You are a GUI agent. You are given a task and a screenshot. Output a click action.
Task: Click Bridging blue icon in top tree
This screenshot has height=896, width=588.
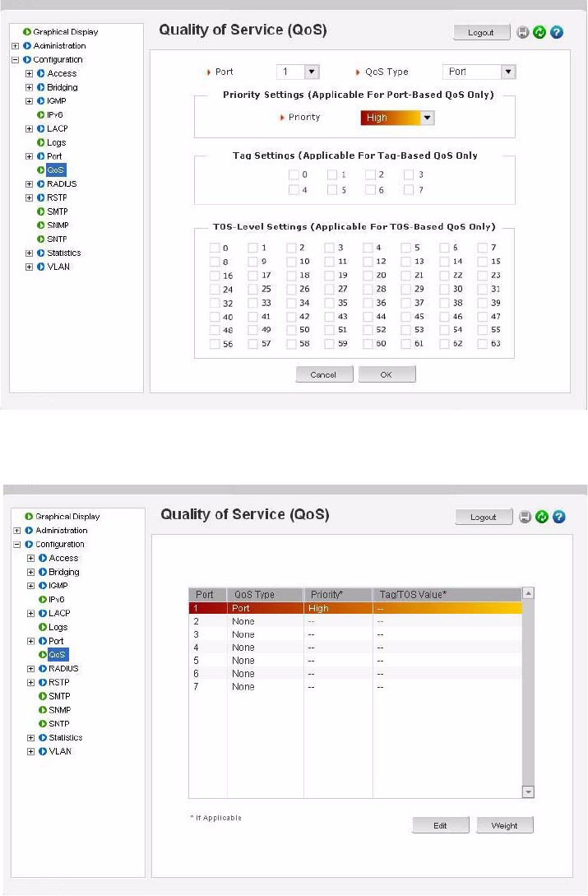point(40,87)
